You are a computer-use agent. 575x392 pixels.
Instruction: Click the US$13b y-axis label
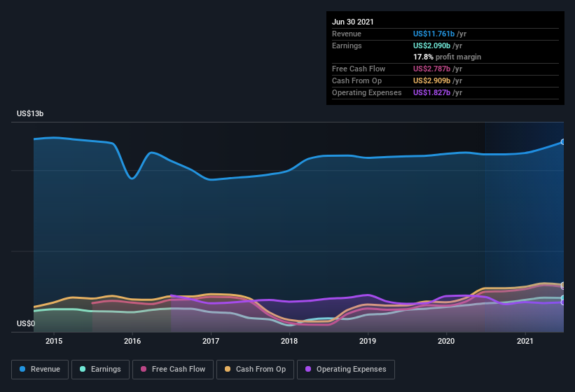[30, 113]
